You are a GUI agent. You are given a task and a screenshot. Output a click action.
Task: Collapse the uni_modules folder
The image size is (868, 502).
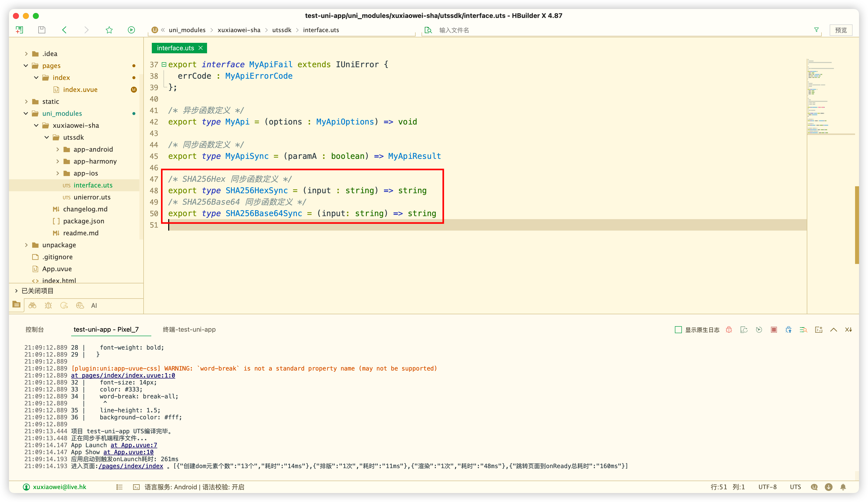tap(26, 113)
